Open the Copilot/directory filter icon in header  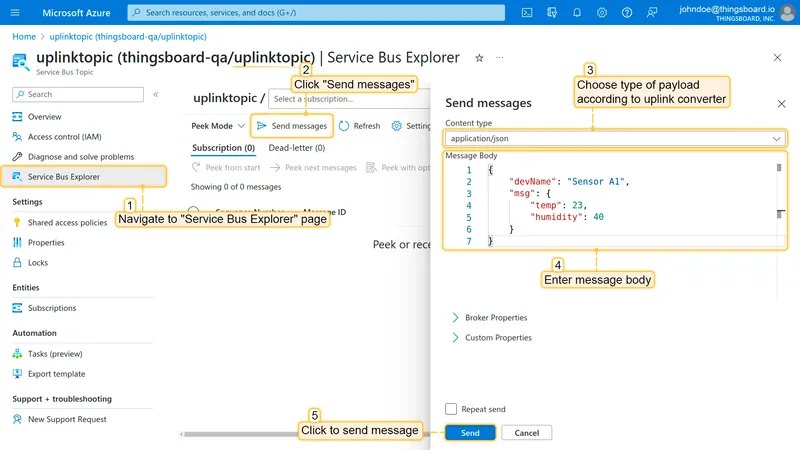[552, 13]
